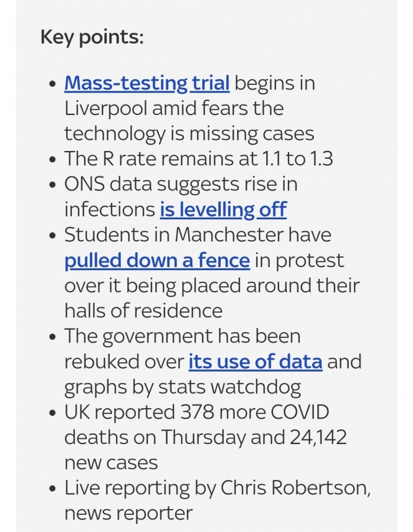This screenshot has width=413, height=532.
Task: Click the bullet beside 'UK reported 378'
Action: [53, 413]
